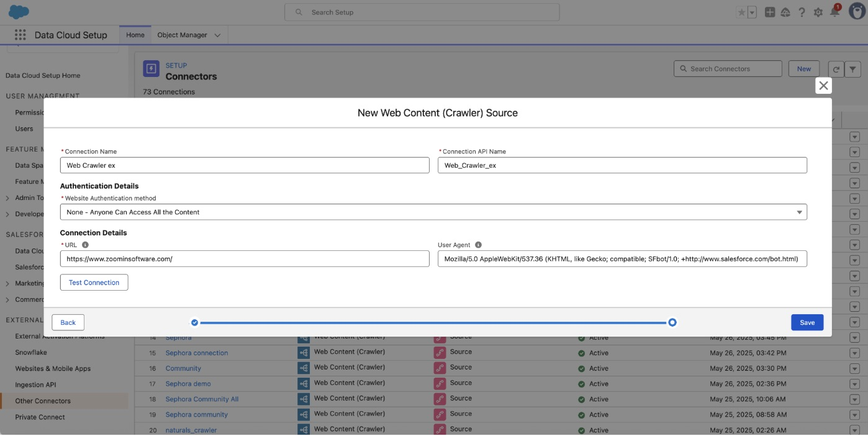Click the Source icon in Sephora connection row
Viewport: 868px width, 436px height.
point(440,353)
